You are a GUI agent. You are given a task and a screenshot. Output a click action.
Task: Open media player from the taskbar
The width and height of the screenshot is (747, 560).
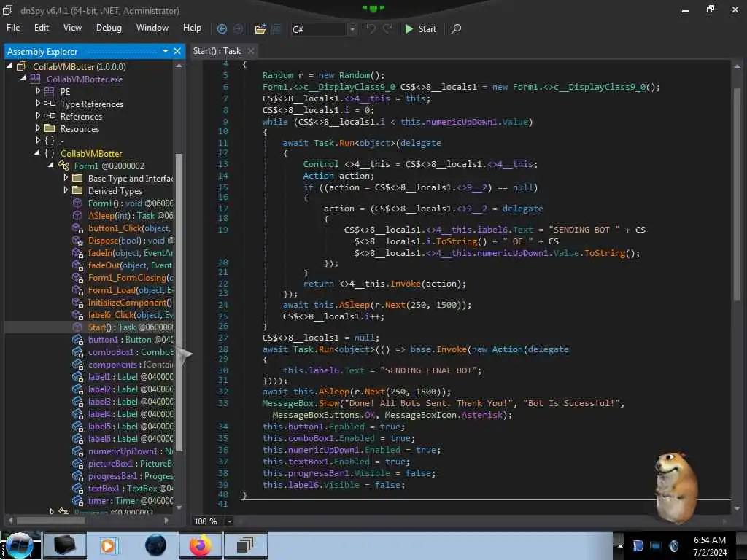tap(108, 545)
